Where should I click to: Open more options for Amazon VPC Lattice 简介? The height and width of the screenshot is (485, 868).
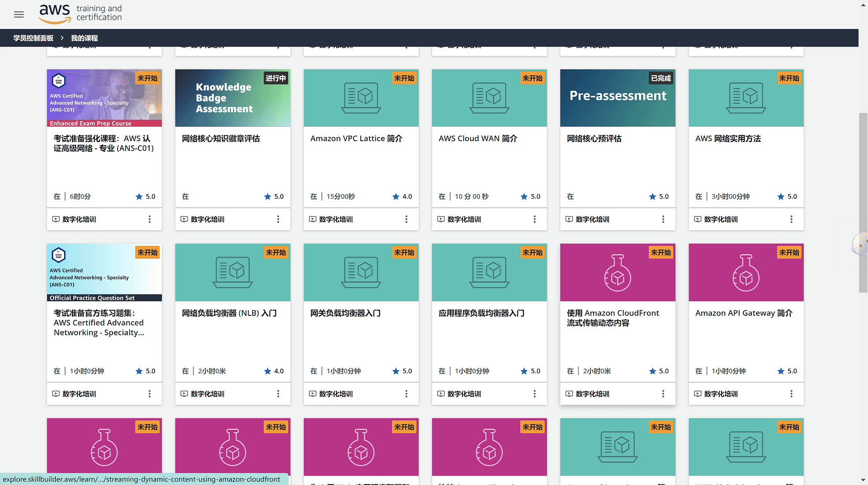pos(406,219)
